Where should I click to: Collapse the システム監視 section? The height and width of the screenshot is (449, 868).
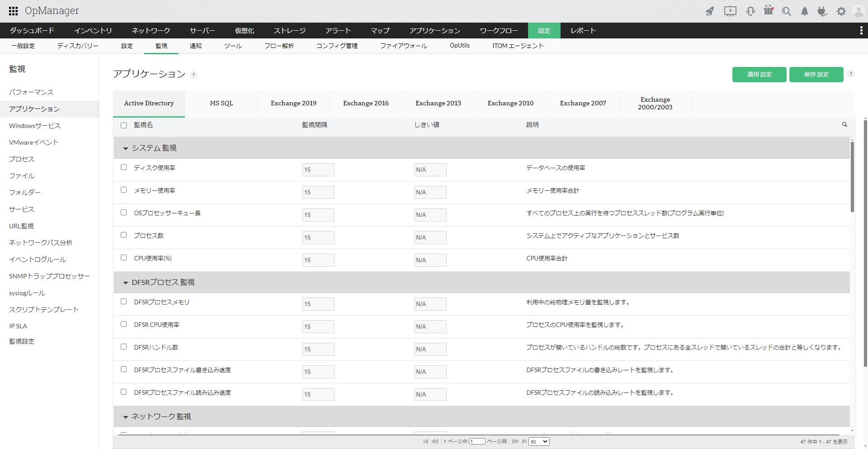coord(126,148)
